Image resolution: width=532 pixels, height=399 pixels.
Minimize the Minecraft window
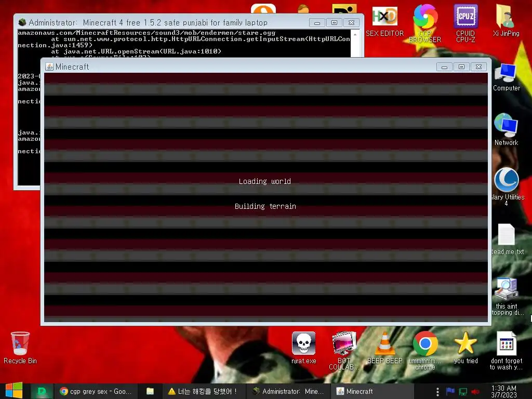(445, 67)
